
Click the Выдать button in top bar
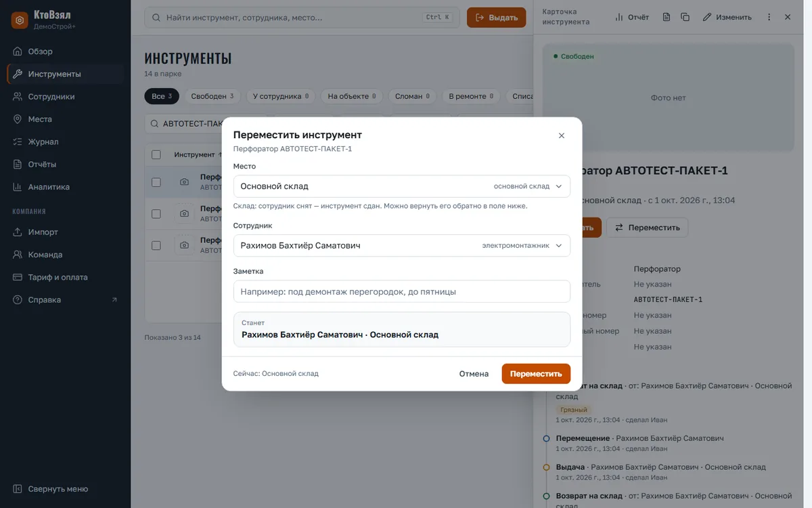(497, 18)
